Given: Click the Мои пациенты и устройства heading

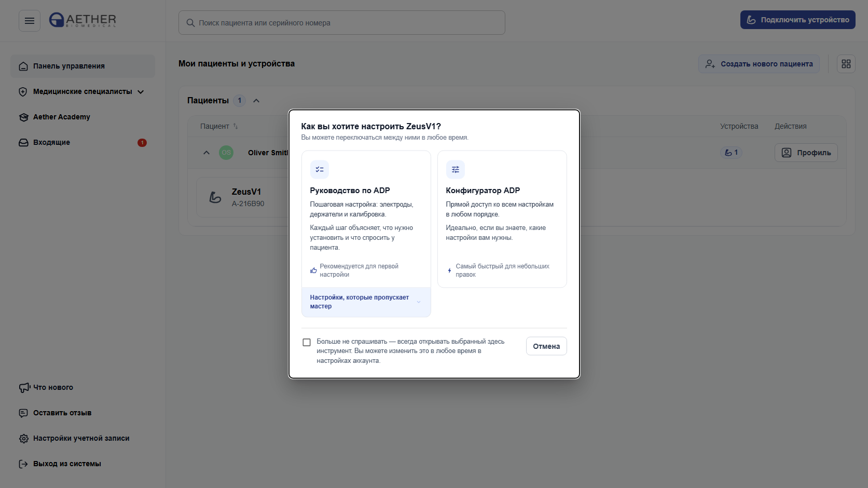Looking at the screenshot, I should [237, 64].
